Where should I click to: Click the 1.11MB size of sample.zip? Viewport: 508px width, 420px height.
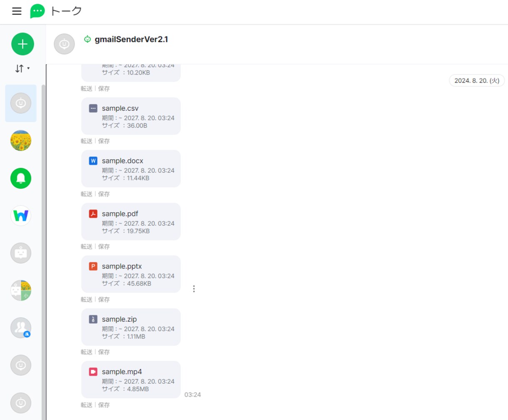[136, 336]
